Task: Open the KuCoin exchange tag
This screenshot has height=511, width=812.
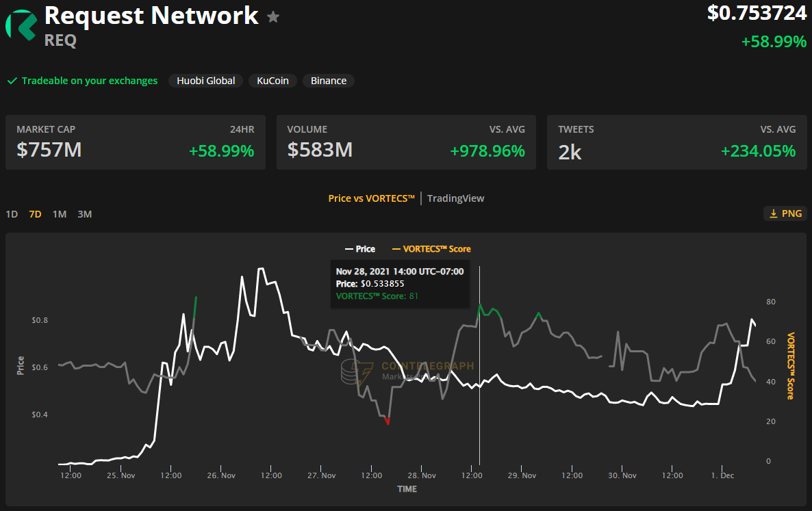Action: tap(273, 81)
